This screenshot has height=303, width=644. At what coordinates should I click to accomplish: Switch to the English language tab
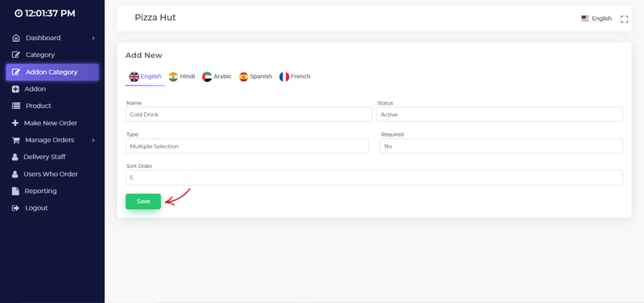pos(146,76)
